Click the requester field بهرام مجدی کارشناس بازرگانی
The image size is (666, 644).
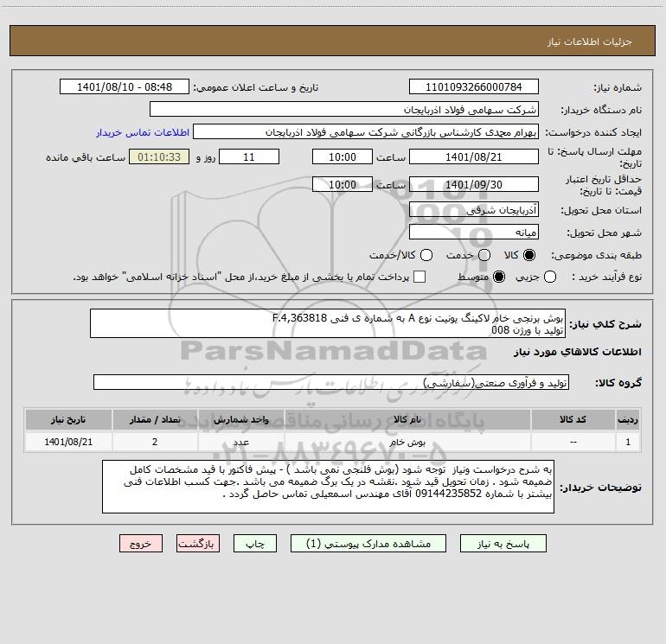click(x=366, y=131)
